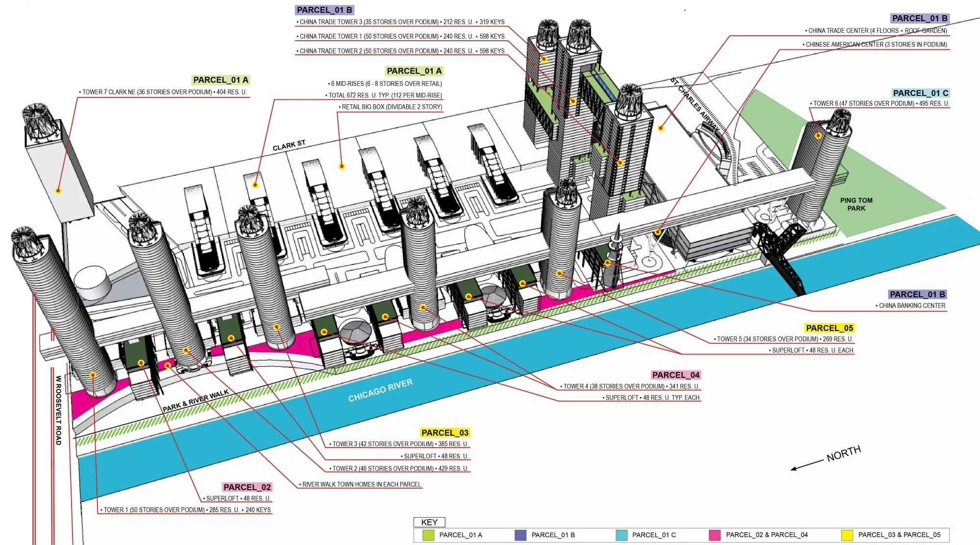Screen dimensions: 980x545
Task: Click the cyan PARCEL_01 C key swatch
Action: coord(621,535)
